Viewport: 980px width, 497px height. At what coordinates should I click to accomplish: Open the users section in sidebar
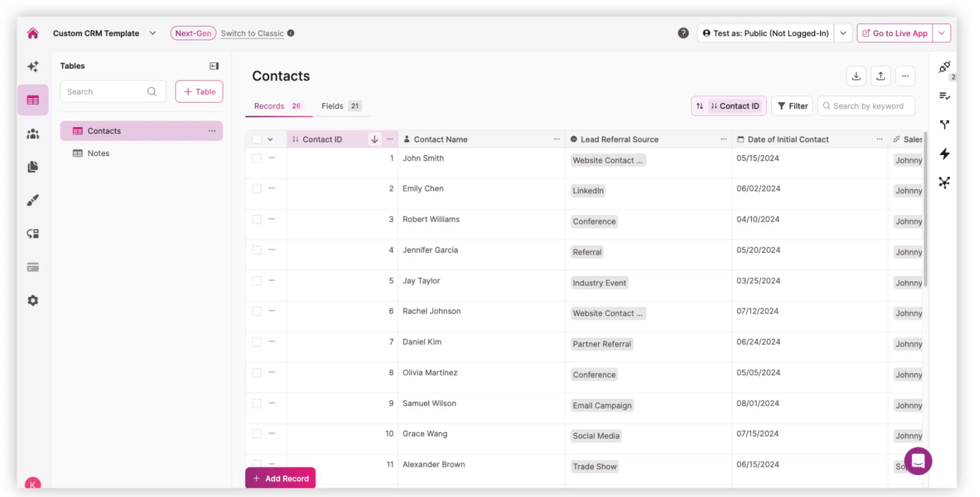pos(33,134)
